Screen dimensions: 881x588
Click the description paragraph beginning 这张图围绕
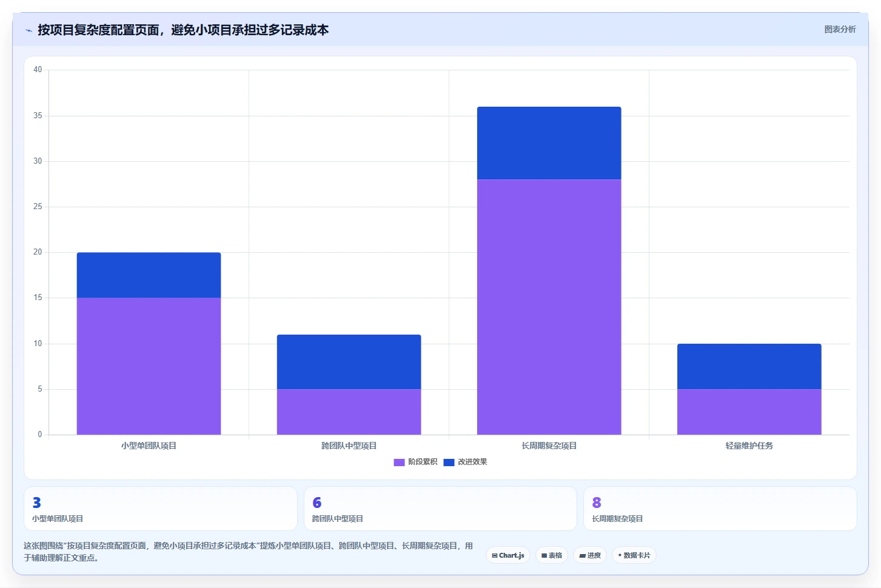(x=248, y=552)
